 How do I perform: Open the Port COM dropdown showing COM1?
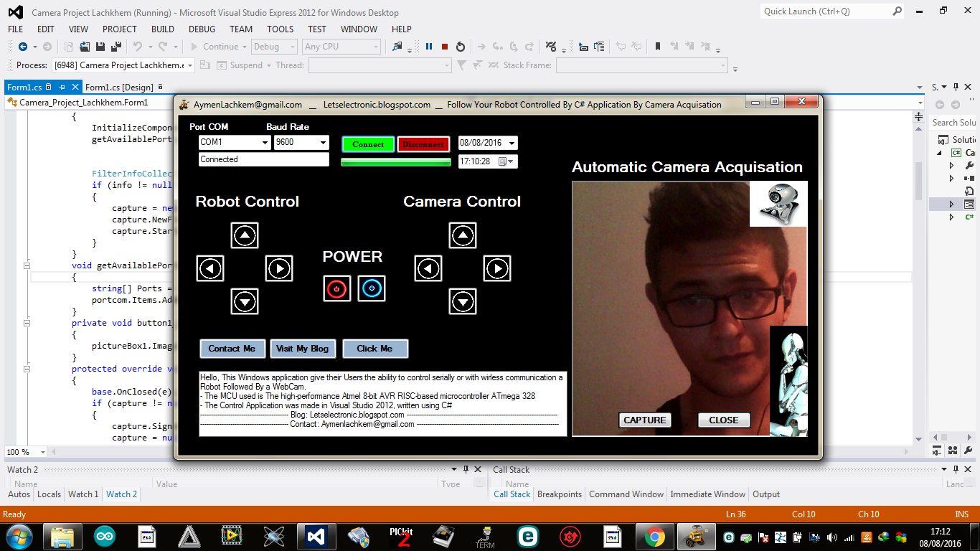265,142
